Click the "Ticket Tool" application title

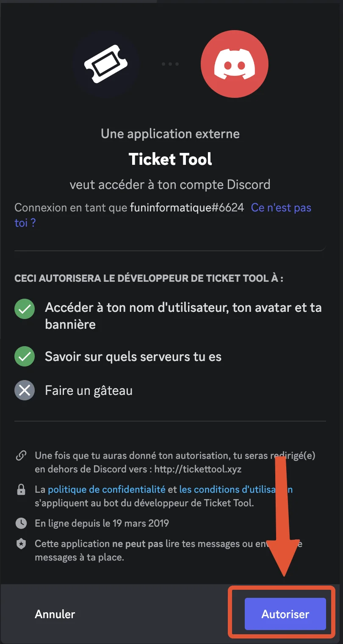[170, 159]
